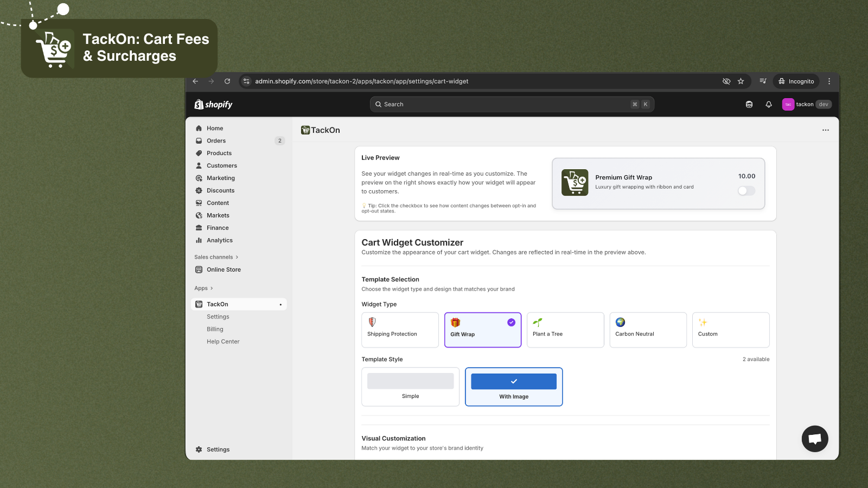
Task: Select TackOn app in the sidebar
Action: 239,304
